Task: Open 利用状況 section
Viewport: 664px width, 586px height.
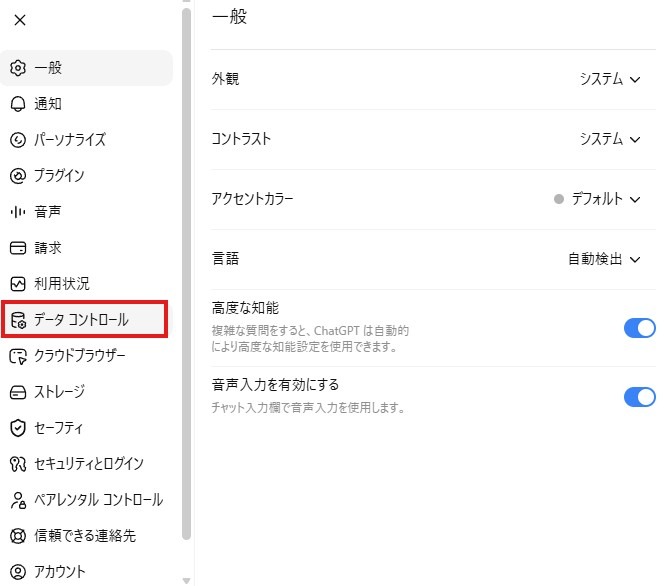Action: tap(86, 284)
